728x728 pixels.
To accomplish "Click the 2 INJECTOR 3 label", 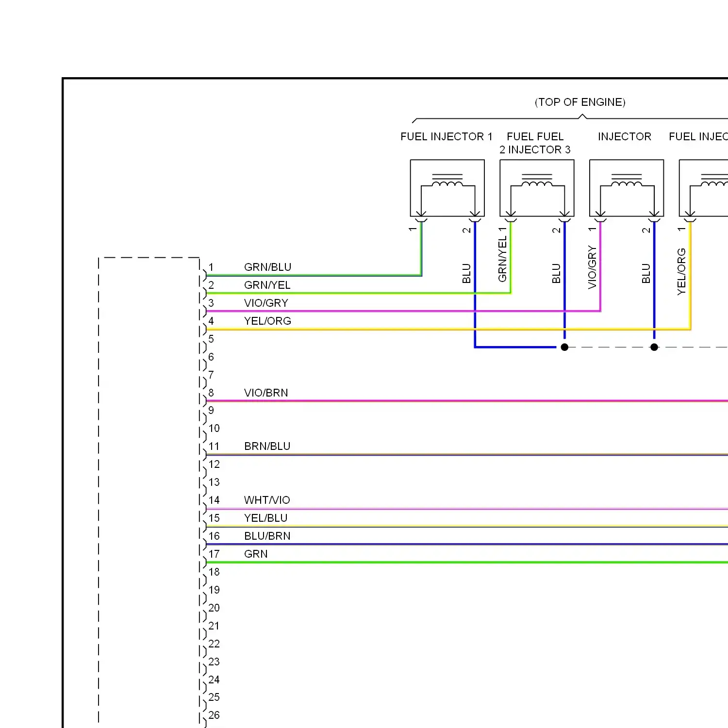I will point(535,150).
